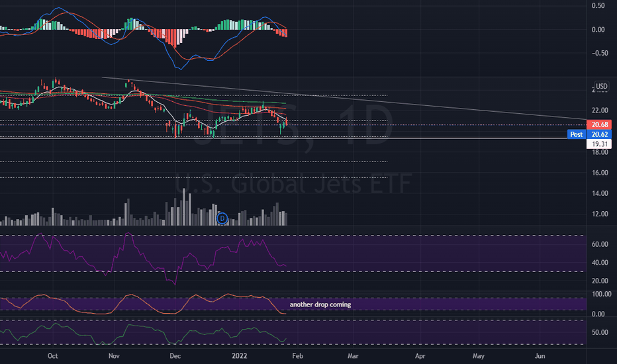The height and width of the screenshot is (364, 617).
Task: Click the 22.00 price scale value
Action: pyautogui.click(x=600, y=110)
